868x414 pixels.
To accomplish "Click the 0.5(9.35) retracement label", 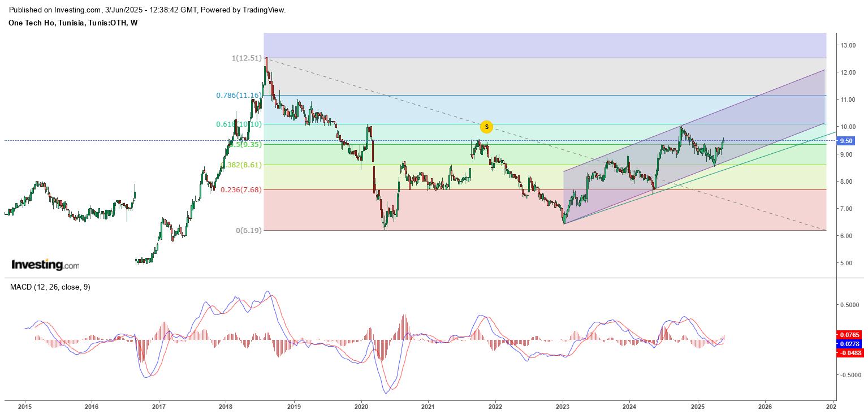I will coord(245,145).
